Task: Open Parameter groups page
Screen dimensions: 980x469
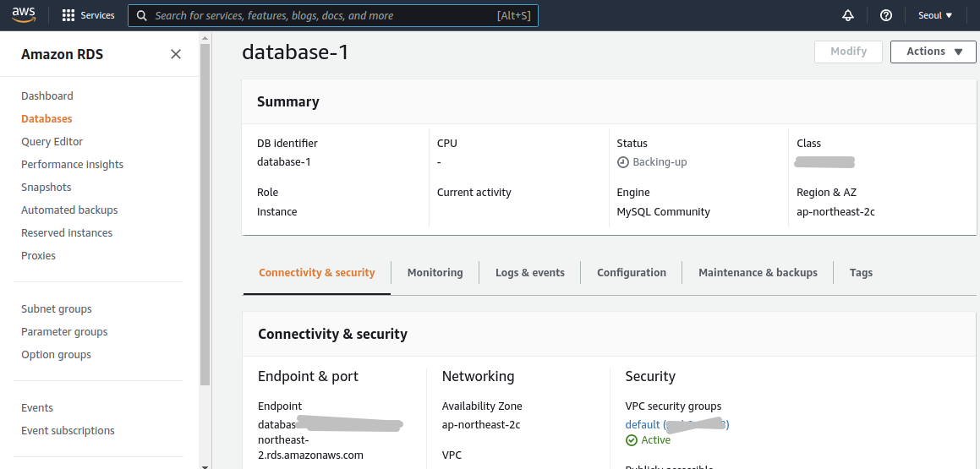Action: [x=64, y=331]
